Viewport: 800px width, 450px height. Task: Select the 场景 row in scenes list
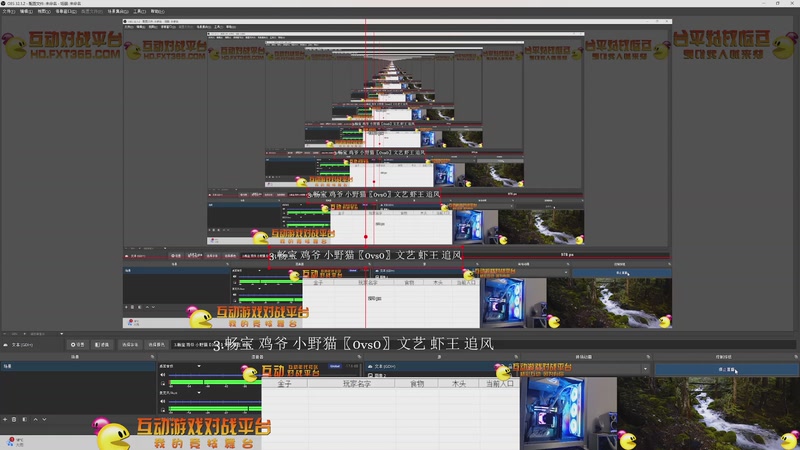(78, 366)
